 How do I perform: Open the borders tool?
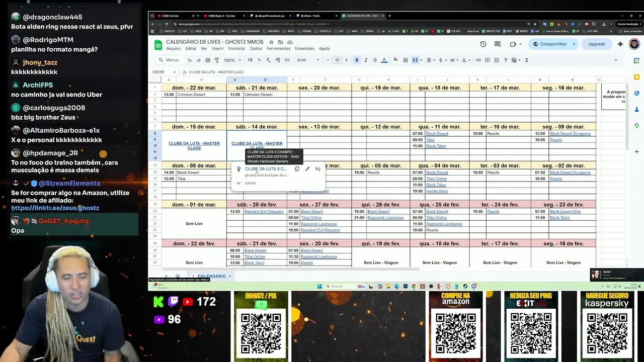click(406, 60)
